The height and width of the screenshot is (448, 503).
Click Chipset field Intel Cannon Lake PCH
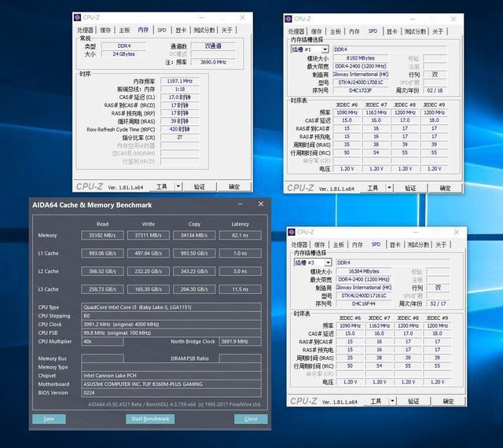(171, 376)
